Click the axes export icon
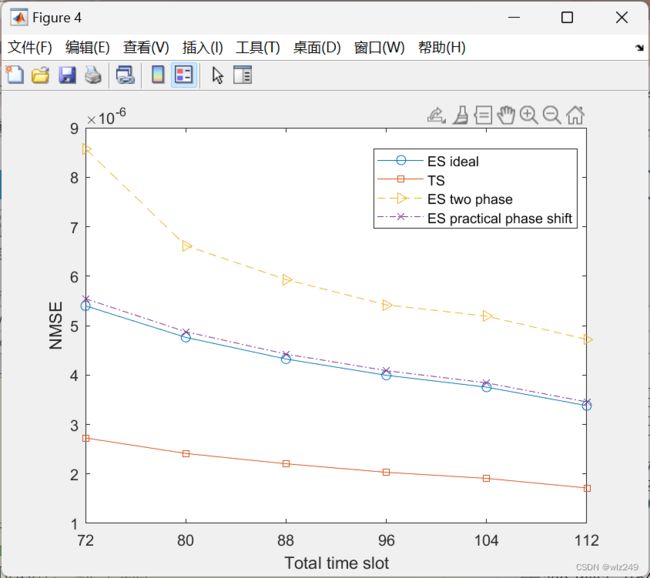650x578 pixels. coord(437,115)
